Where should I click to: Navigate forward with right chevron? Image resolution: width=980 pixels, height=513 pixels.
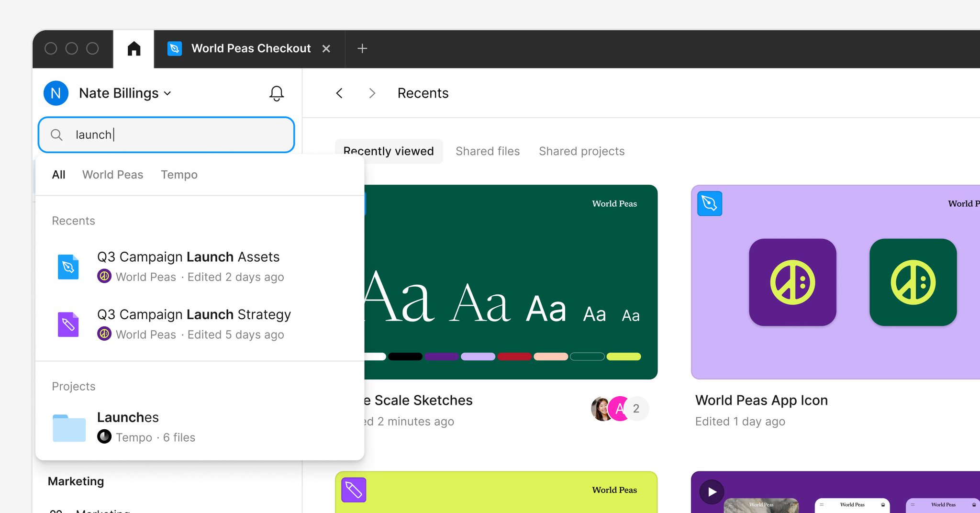[x=372, y=93]
